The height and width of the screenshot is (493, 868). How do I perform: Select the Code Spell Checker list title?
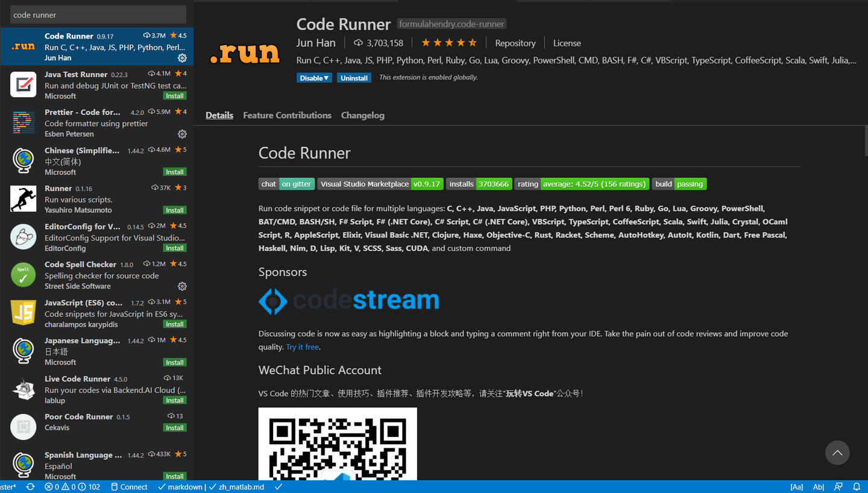[80, 264]
